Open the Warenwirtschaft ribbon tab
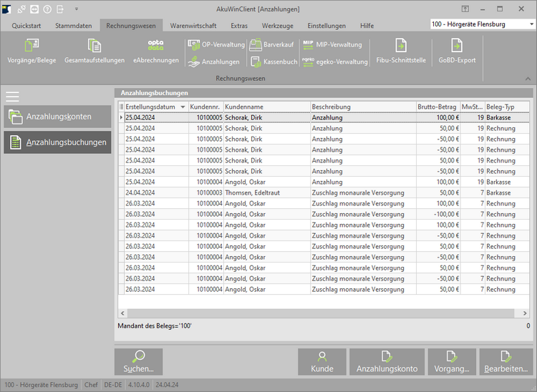 (193, 25)
